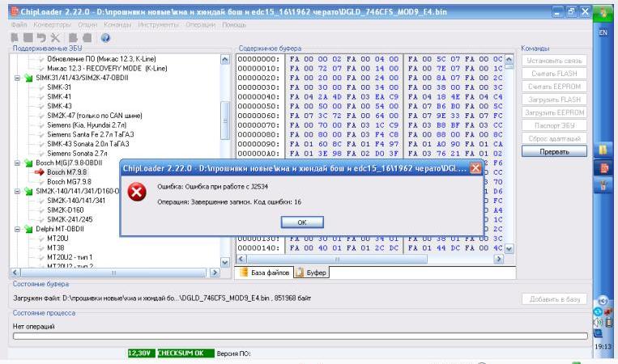The width and height of the screenshot is (618, 364).
Task: Open the Файл menu
Action: pos(15,26)
